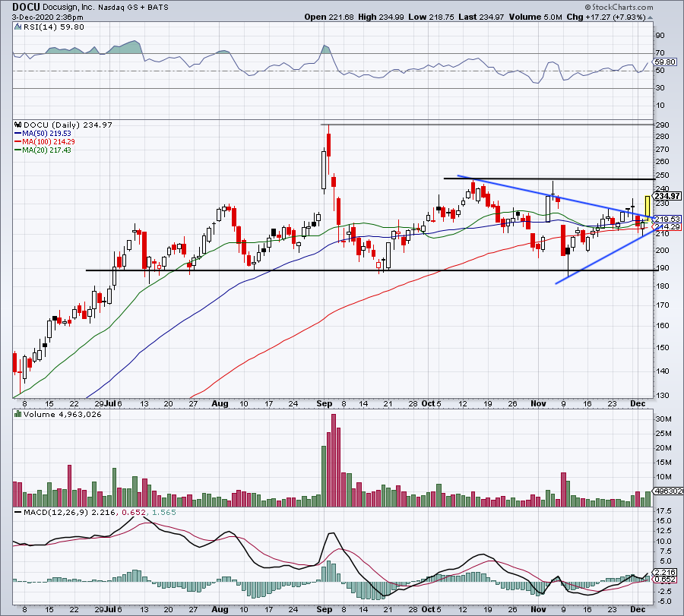The height and width of the screenshot is (616, 684).
Task: Select the MA(20) 217.43 legend entry
Action: coord(43,150)
